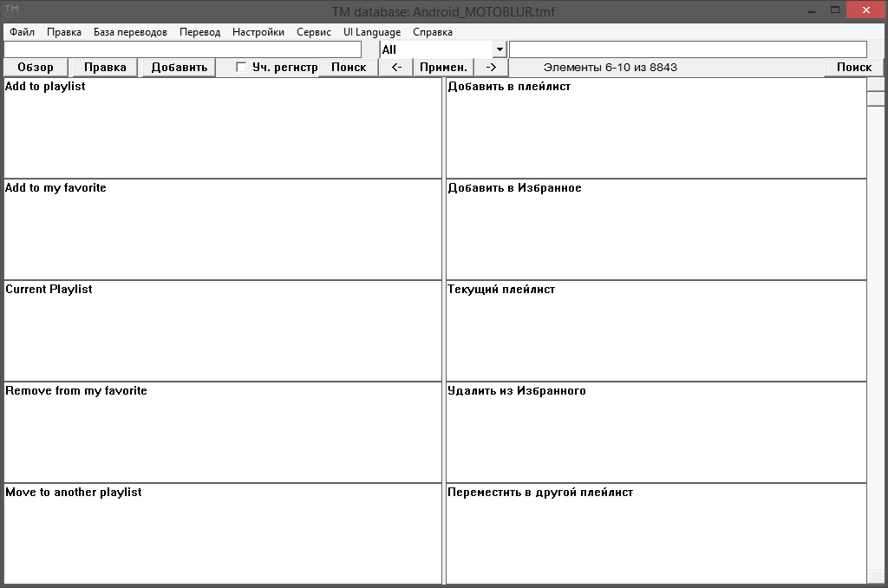The image size is (888, 588).
Task: Select the 'Добавить в плейлист' translation cell
Action: pyautogui.click(x=656, y=128)
